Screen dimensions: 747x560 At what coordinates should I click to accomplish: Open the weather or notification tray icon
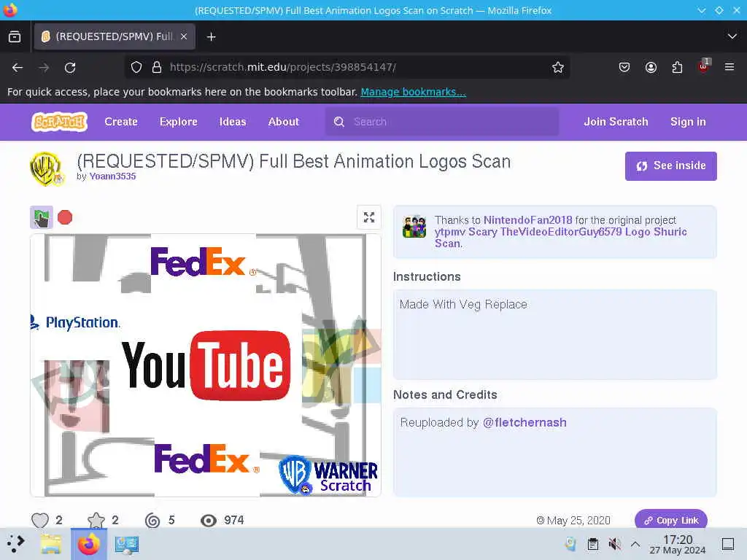tap(570, 544)
